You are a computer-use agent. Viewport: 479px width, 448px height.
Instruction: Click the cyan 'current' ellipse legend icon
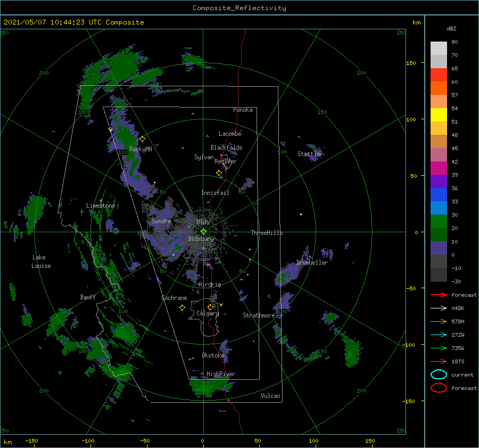(439, 374)
